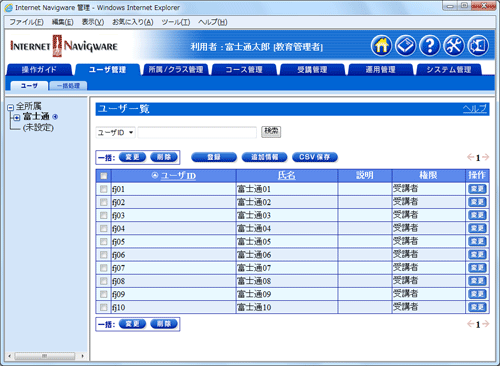This screenshot has height=366, width=500.
Task: Click the previous page arrow above table
Action: (x=470, y=157)
